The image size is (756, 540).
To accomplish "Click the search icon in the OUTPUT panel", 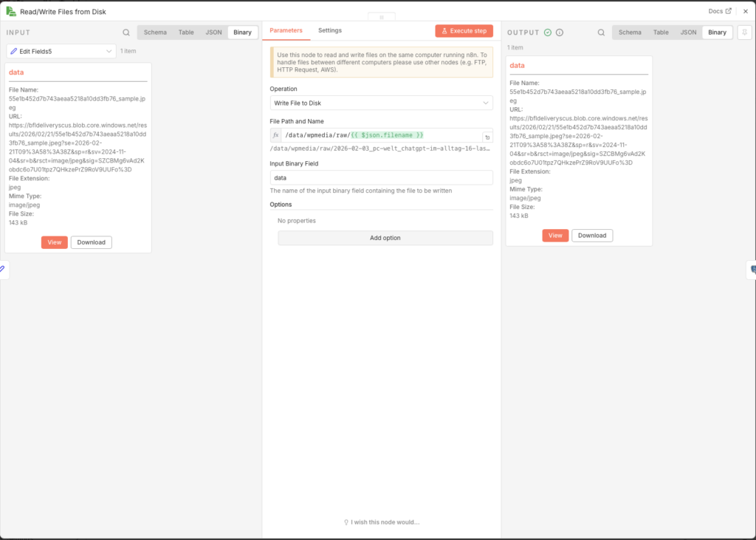I will tap(601, 33).
